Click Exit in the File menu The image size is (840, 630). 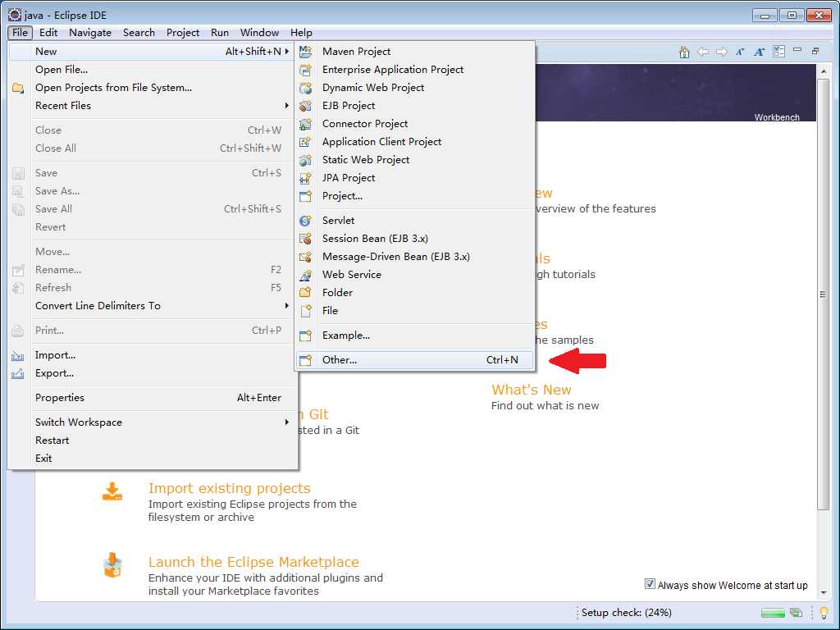pyautogui.click(x=153, y=459)
